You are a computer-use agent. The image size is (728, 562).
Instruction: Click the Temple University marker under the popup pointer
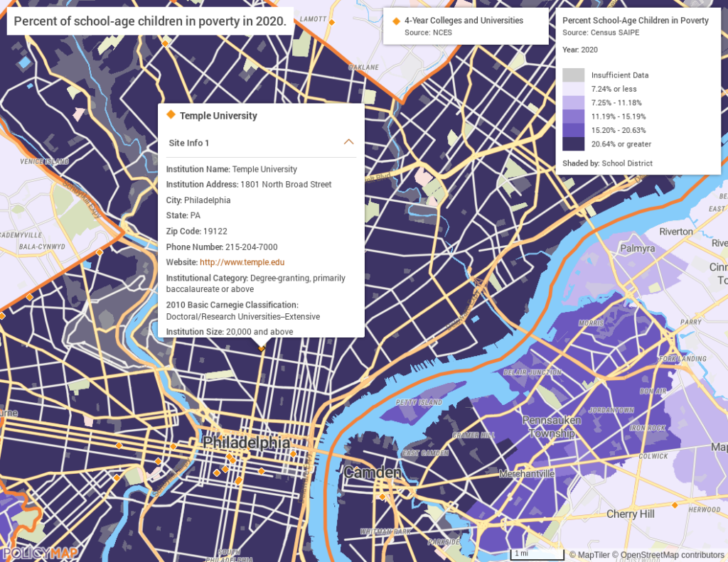262,348
